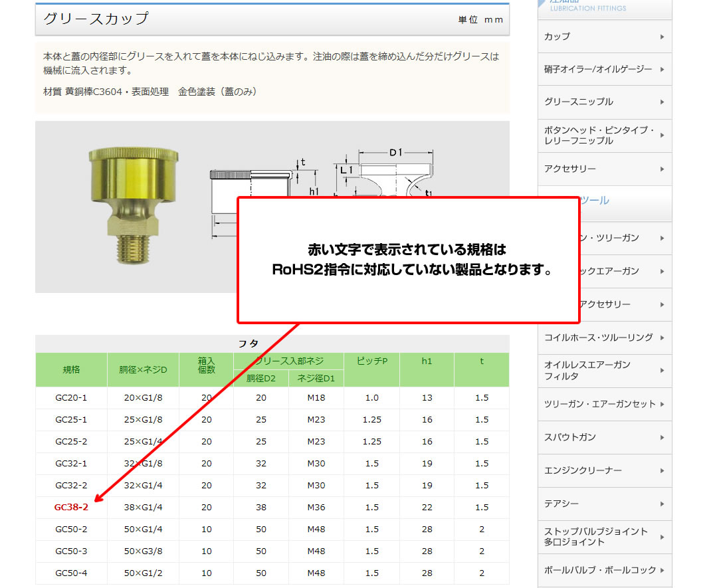This screenshot has height=588, width=713.
Task: Select the GC50-3 spec cell
Action: [71, 551]
